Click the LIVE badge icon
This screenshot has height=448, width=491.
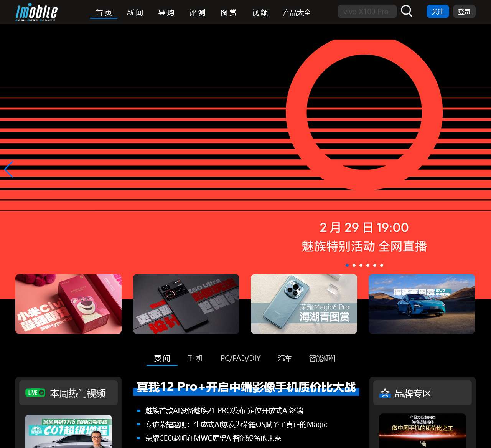tap(35, 393)
